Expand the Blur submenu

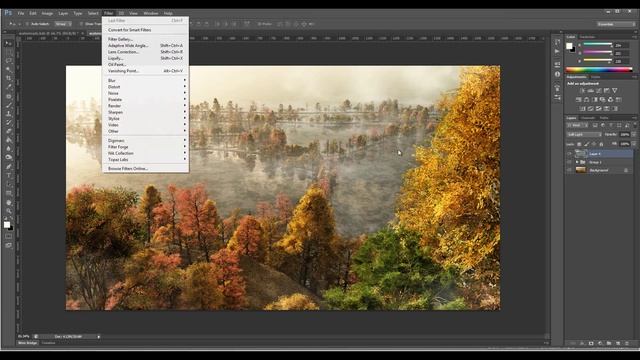[x=146, y=80]
